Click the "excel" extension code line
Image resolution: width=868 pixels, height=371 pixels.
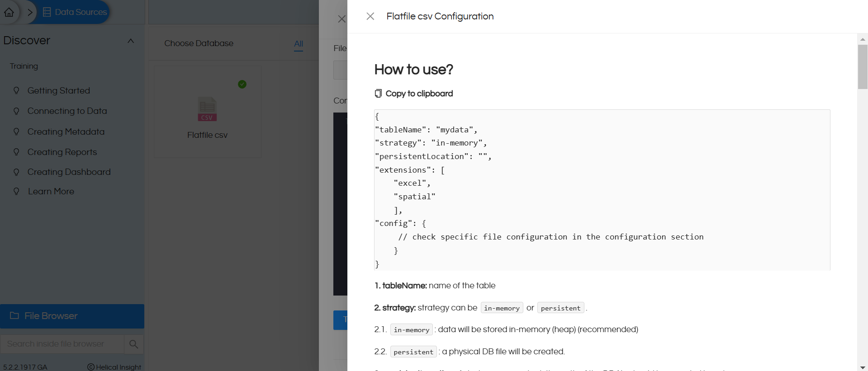[x=412, y=183]
